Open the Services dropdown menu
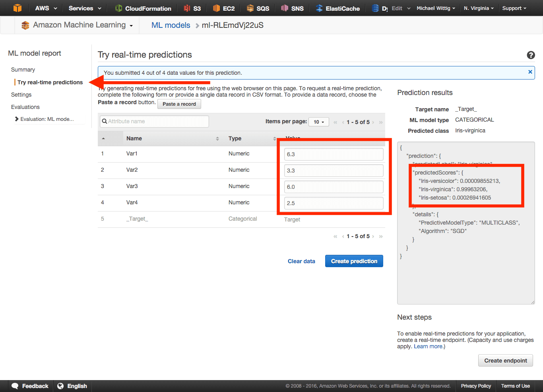This screenshot has height=392, width=543. point(85,8)
